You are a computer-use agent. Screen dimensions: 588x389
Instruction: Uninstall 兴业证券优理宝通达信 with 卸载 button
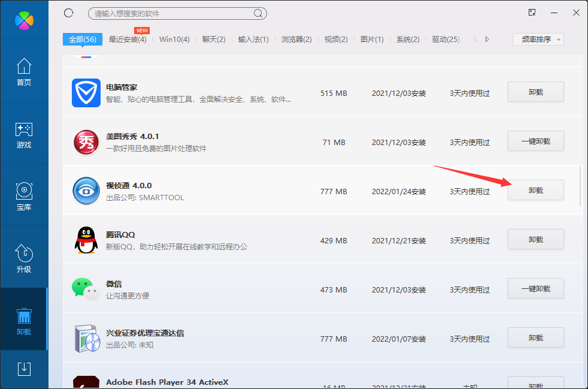click(x=536, y=338)
